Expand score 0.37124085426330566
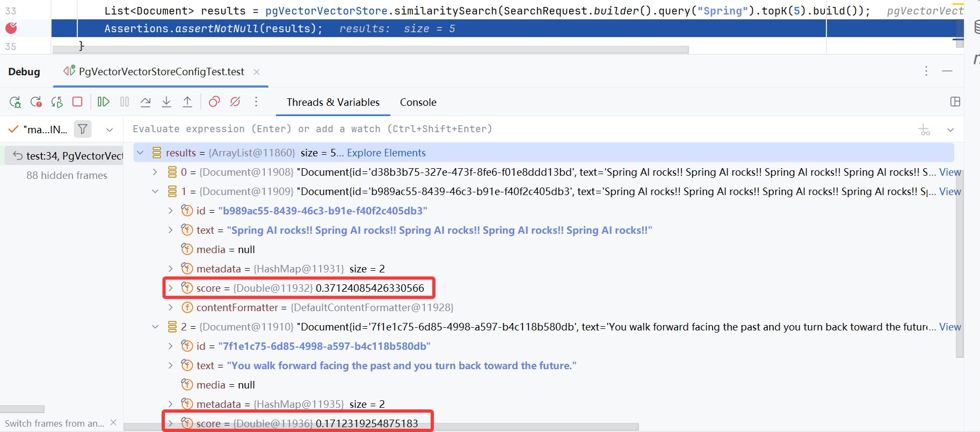 [x=170, y=288]
